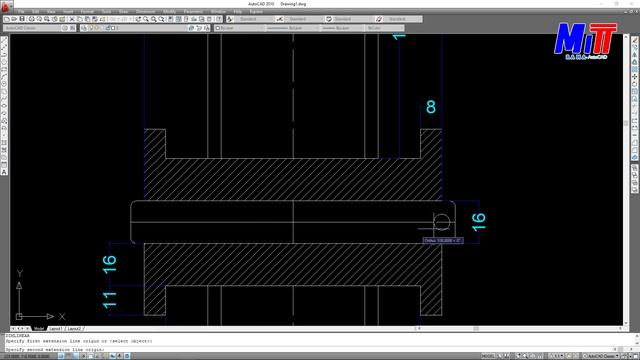Open the Insert menu
The width and height of the screenshot is (640, 360).
(x=68, y=12)
